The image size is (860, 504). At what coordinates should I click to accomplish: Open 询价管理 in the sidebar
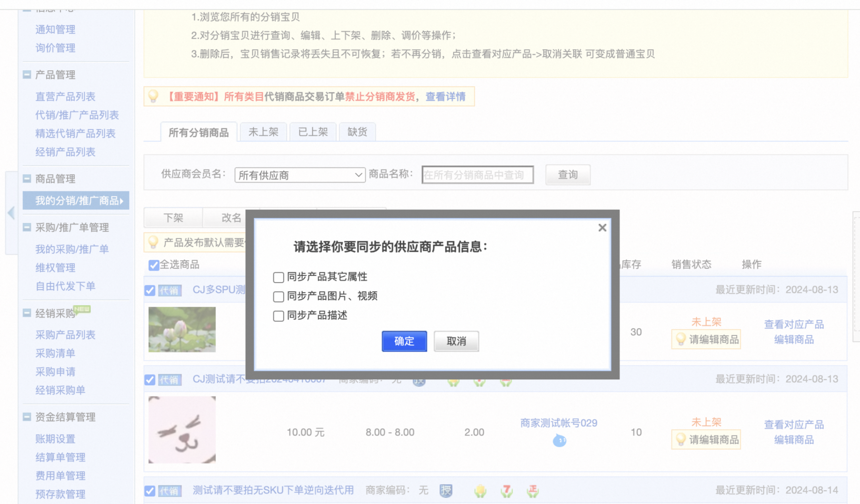point(55,48)
